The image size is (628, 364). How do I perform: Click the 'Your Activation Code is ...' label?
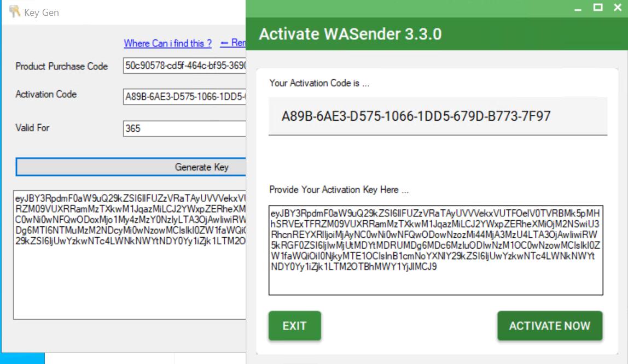(319, 83)
